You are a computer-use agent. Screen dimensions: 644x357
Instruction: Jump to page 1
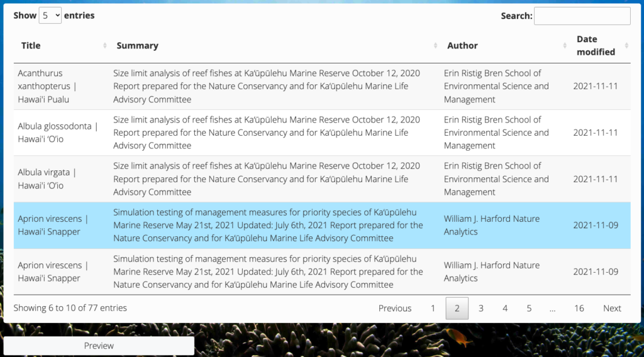[433, 308]
